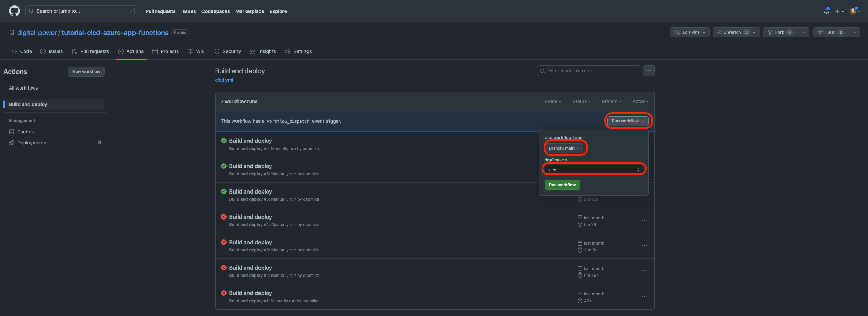Open the Security shield tab icon

217,51
